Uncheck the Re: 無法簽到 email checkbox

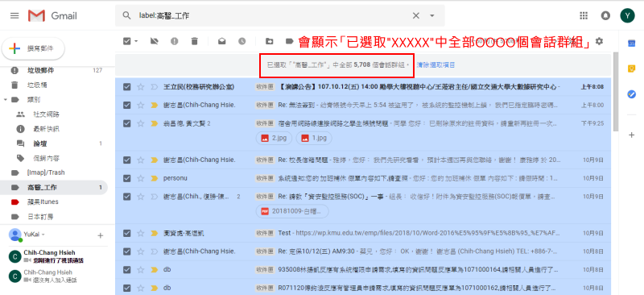pyautogui.click(x=127, y=105)
